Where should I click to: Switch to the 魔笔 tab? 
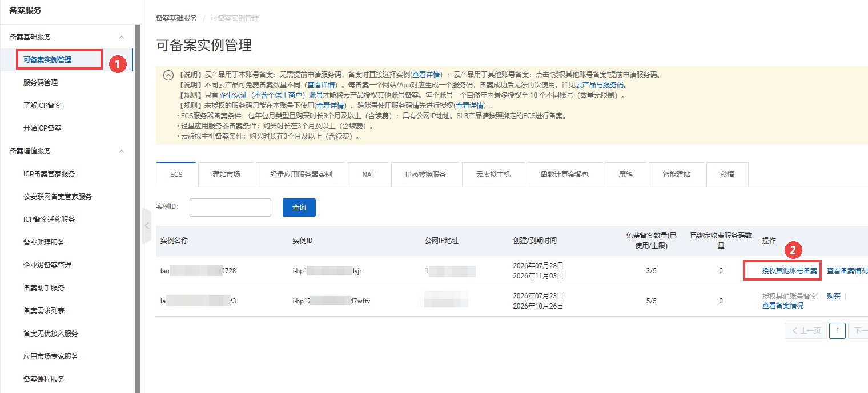point(626,175)
